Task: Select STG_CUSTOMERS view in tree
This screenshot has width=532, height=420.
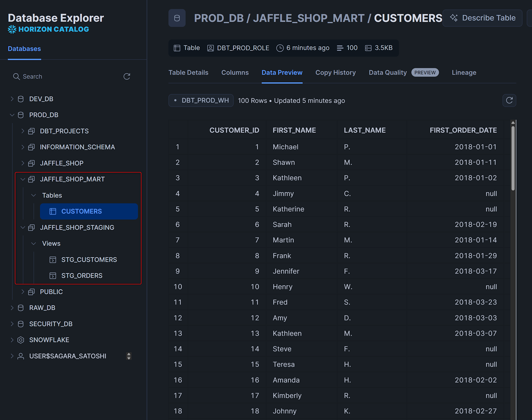Action: (89, 260)
